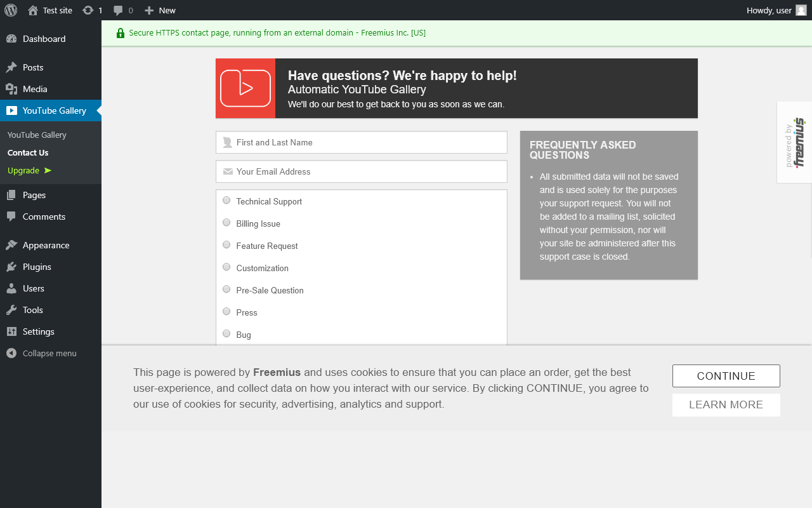Select the Pre-Sale Question radio option
The image size is (812, 508).
pyautogui.click(x=226, y=290)
